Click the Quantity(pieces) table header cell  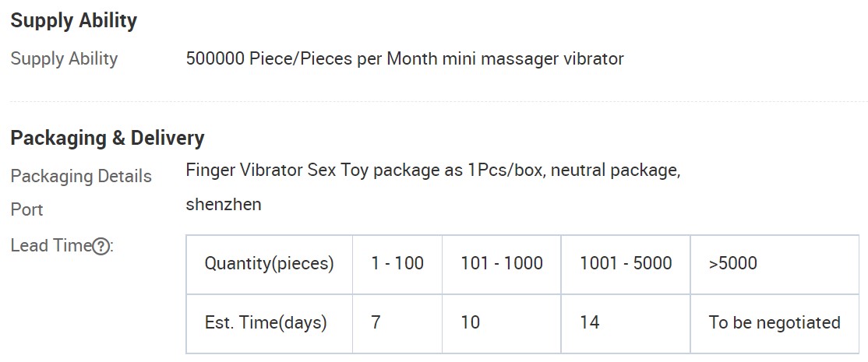[269, 264]
